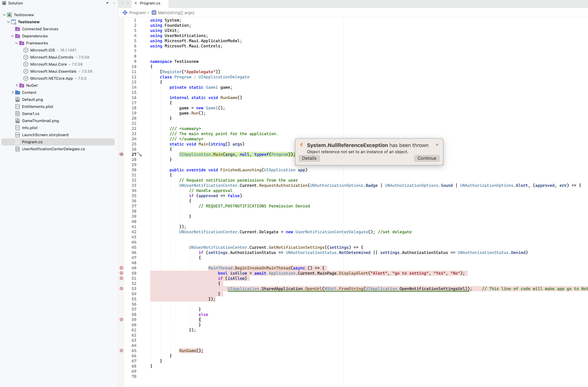
Task: Open exception Details
Action: coord(309,158)
